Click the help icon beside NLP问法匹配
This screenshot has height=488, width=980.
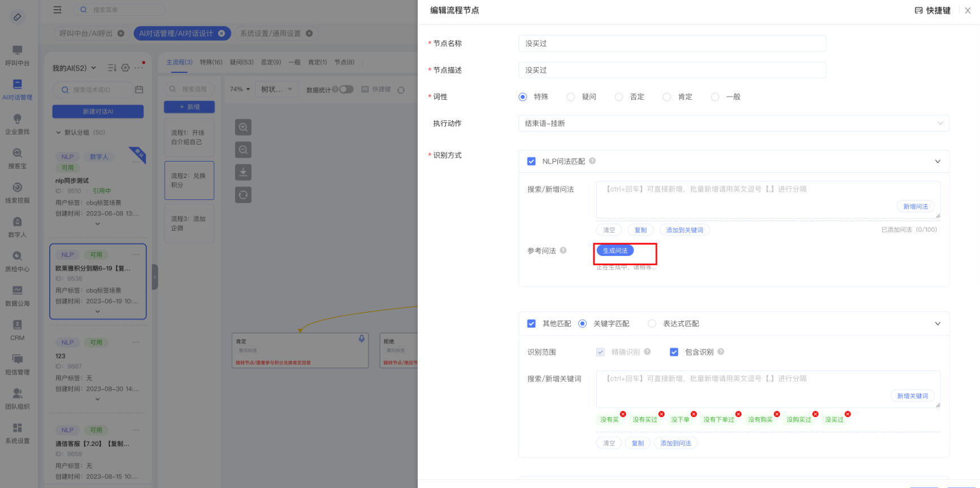[x=592, y=161]
